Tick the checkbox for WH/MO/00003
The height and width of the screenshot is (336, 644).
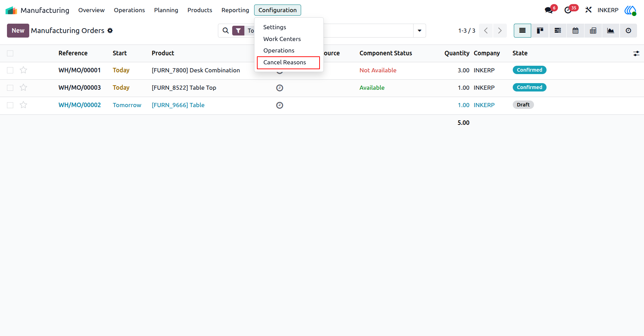10,88
